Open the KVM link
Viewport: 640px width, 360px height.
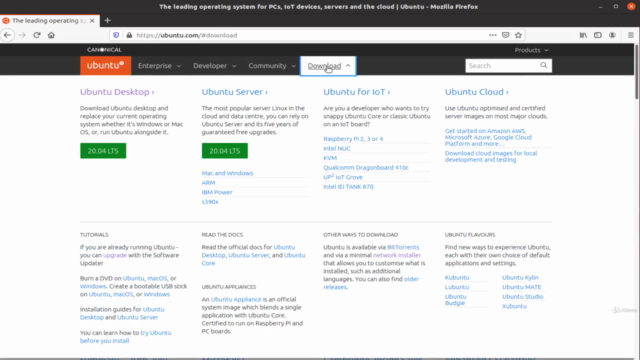pos(330,158)
